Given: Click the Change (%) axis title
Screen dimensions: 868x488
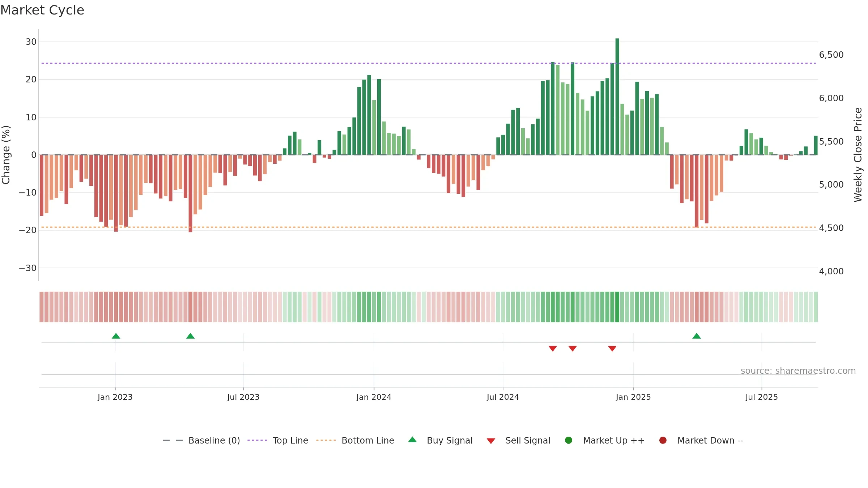Looking at the screenshot, I should click(x=6, y=155).
